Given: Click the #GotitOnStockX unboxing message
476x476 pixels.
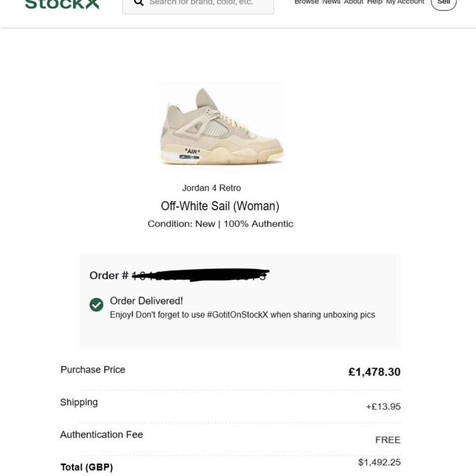Looking at the screenshot, I should point(242,315).
